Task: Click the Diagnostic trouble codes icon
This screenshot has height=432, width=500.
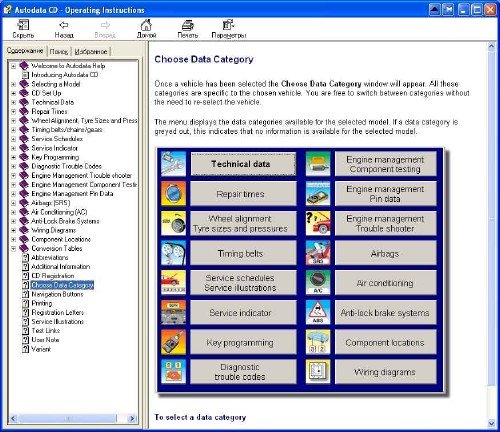Action: 173,371
